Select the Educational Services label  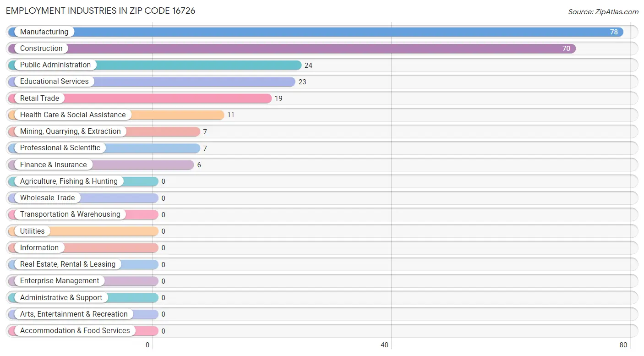click(55, 81)
